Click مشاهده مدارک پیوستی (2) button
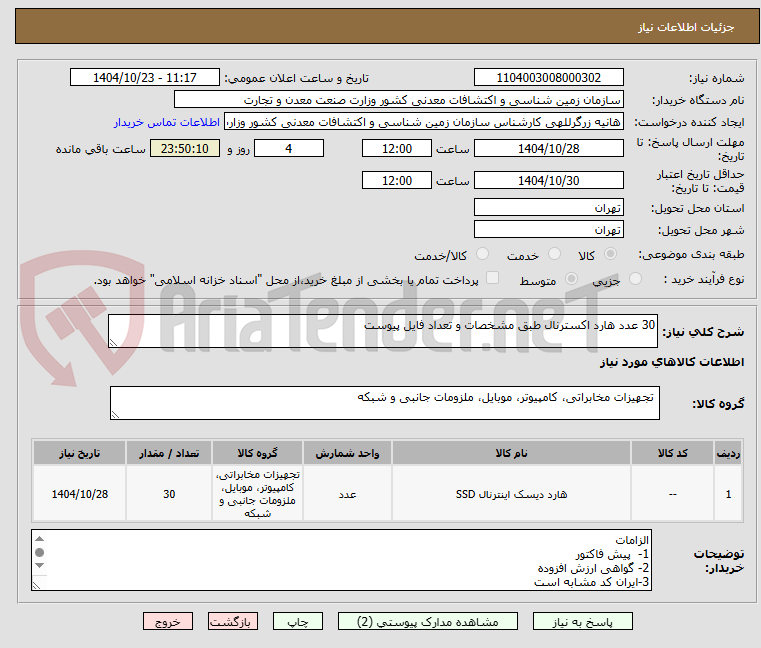Viewport: 761px width, 648px height. [428, 621]
